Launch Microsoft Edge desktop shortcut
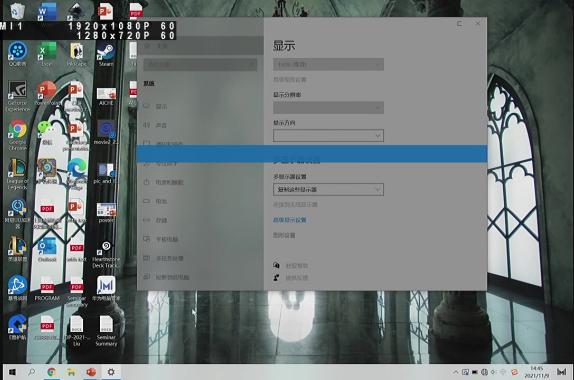 (76, 174)
